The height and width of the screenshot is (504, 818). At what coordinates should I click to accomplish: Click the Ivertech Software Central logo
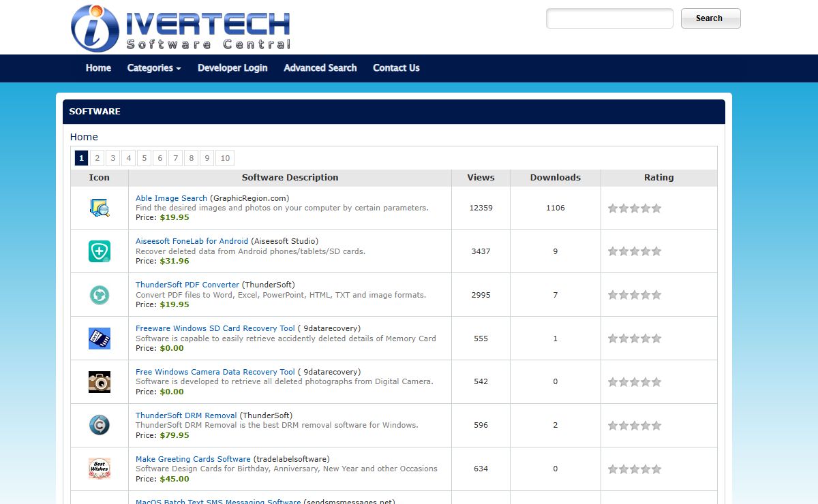[x=181, y=28]
